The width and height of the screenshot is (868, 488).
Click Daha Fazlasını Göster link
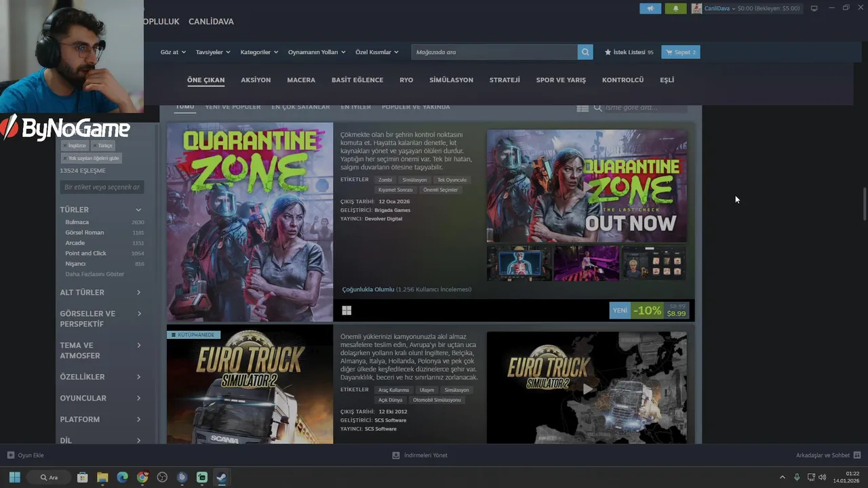[x=94, y=274]
